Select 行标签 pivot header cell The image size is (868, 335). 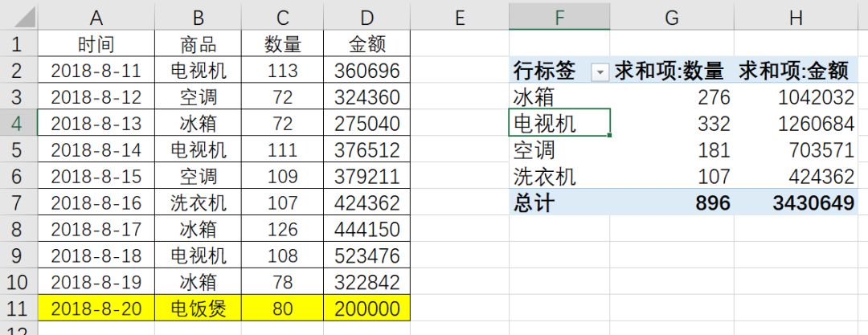pyautogui.click(x=559, y=71)
